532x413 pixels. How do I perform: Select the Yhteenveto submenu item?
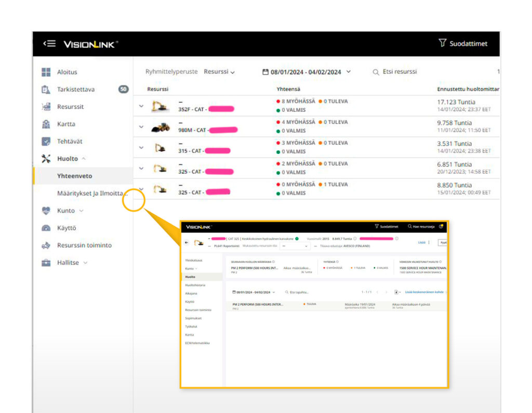[x=74, y=176]
